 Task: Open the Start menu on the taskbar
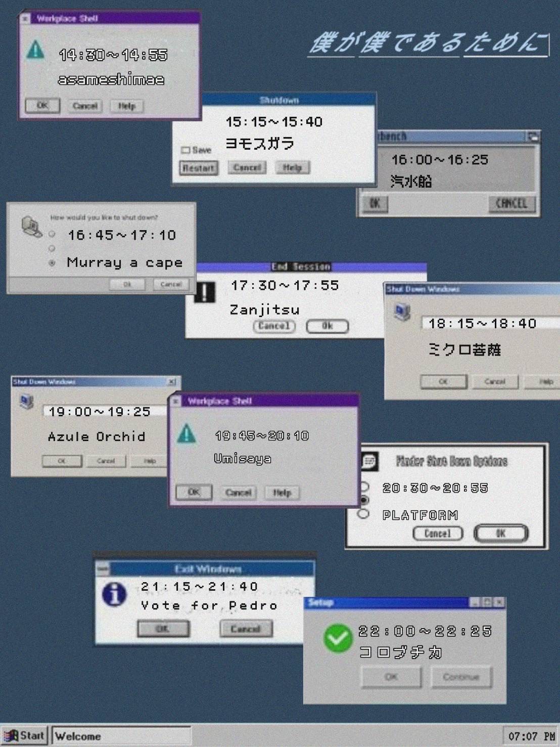coord(25,735)
